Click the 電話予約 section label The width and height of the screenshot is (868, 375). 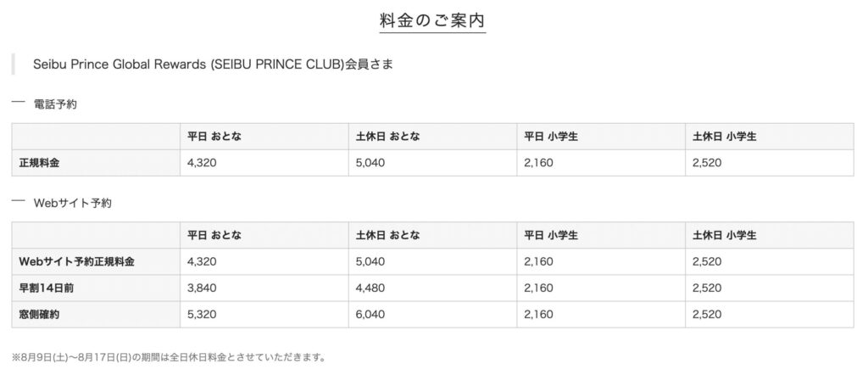[x=55, y=104]
